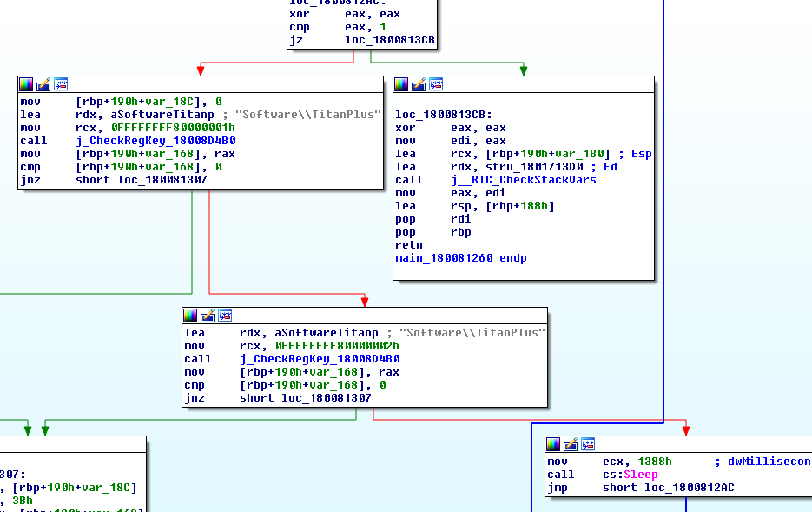Click group-nodes icon of loc_1800813CB node
The width and height of the screenshot is (812, 512).
[436, 84]
